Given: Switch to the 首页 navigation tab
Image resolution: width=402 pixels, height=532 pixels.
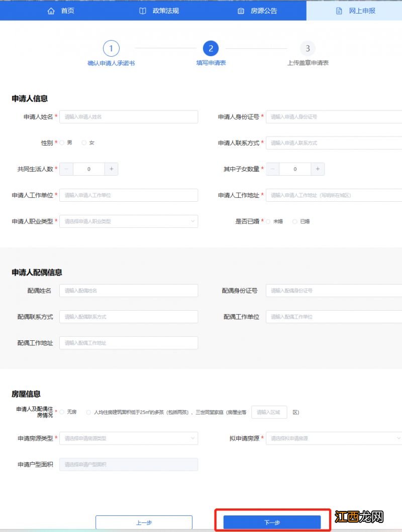Looking at the screenshot, I should point(60,11).
